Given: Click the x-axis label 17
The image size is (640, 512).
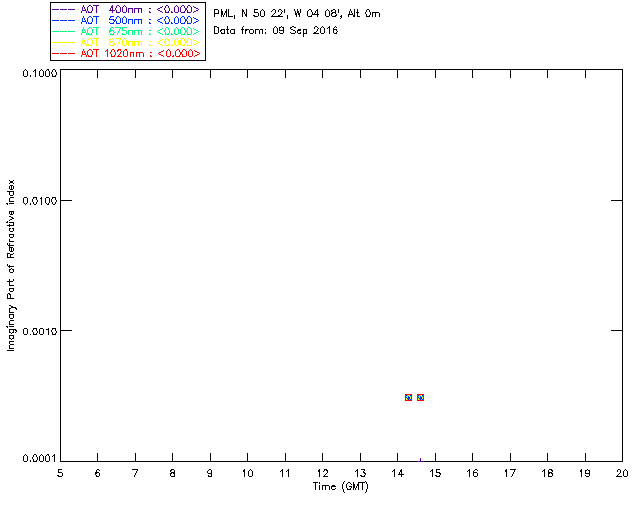Looking at the screenshot, I should [510, 473].
